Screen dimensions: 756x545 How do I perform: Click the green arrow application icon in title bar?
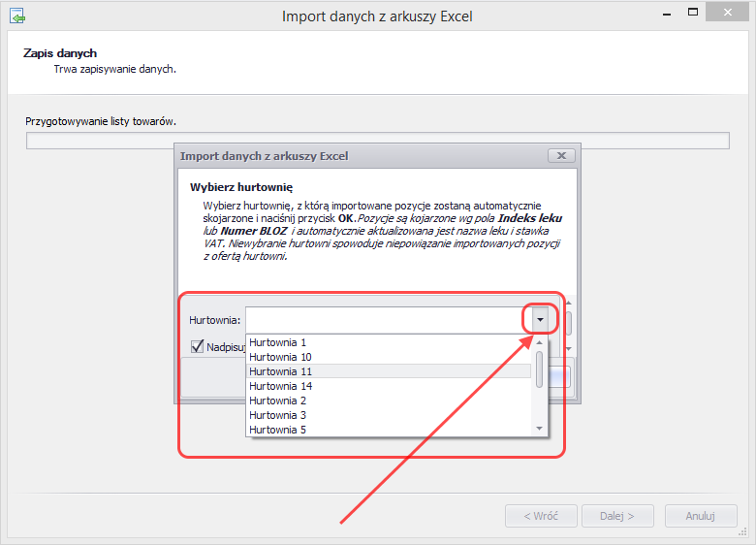click(16, 16)
